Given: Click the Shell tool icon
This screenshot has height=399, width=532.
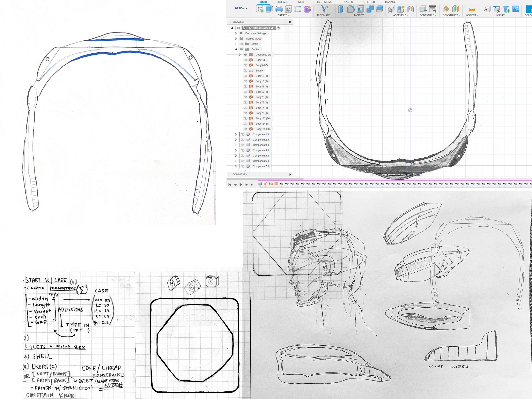Looking at the screenshot, I should pyautogui.click(x=360, y=9).
